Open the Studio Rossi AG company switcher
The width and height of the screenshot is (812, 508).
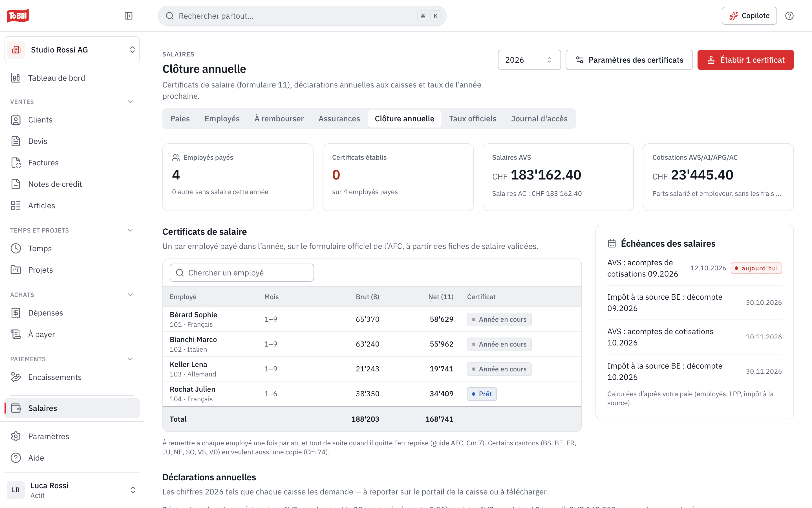pyautogui.click(x=72, y=50)
